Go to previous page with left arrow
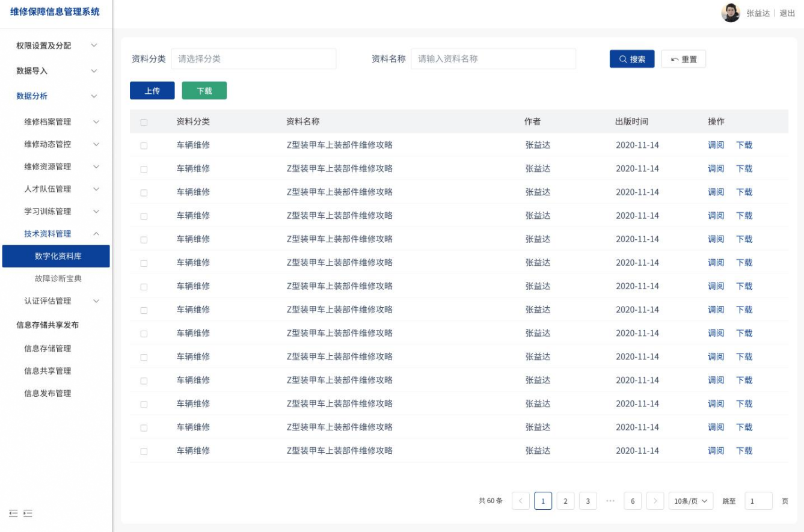804x532 pixels. click(x=521, y=501)
